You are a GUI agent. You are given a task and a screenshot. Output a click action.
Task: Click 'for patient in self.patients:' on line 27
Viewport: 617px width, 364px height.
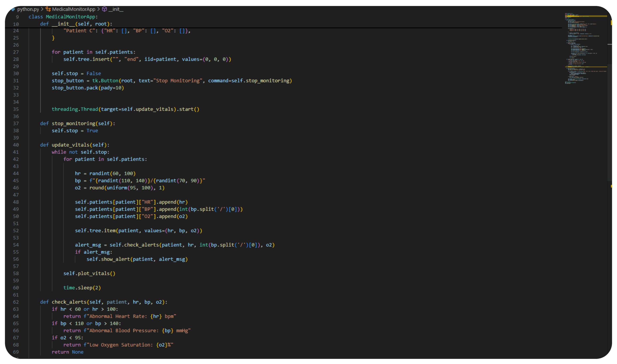[93, 52]
